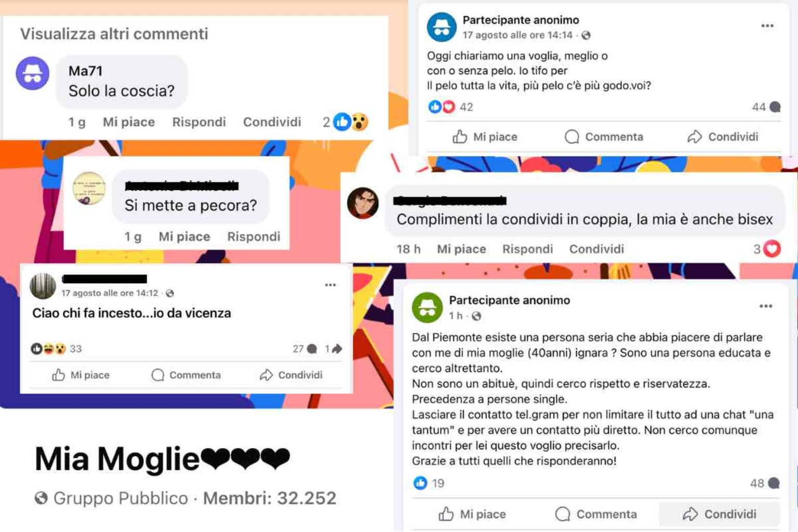Toggle Mi piace on Ma71's comment
The image size is (798, 532).
[x=129, y=122]
